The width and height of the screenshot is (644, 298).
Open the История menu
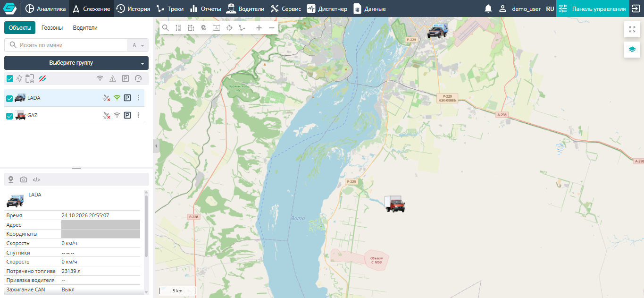tap(134, 9)
